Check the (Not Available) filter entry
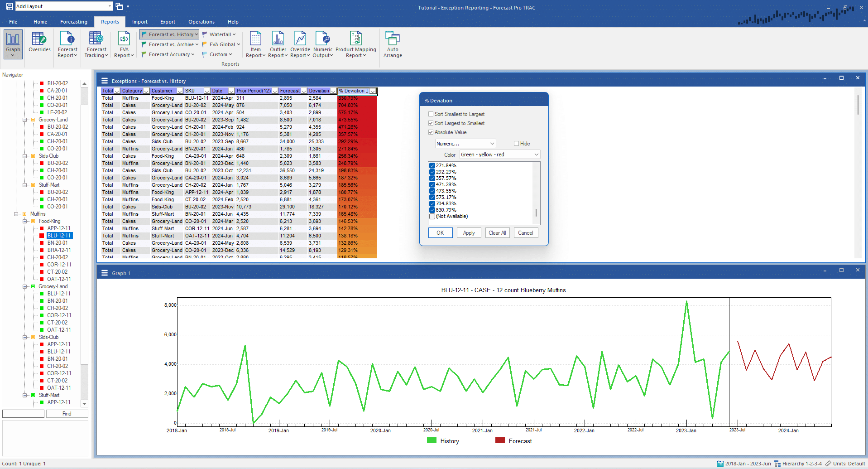This screenshot has width=868, height=469. (432, 216)
